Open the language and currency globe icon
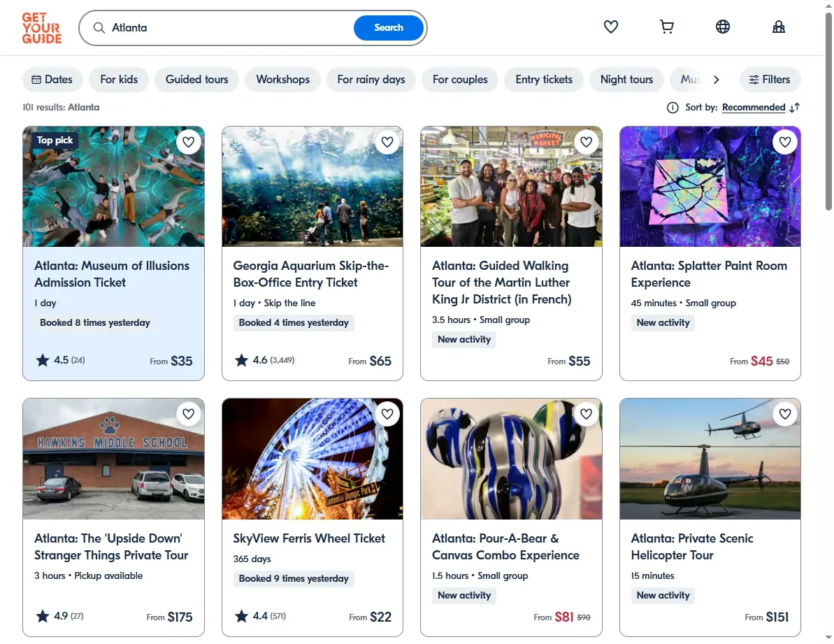The height and width of the screenshot is (644, 834). [722, 27]
